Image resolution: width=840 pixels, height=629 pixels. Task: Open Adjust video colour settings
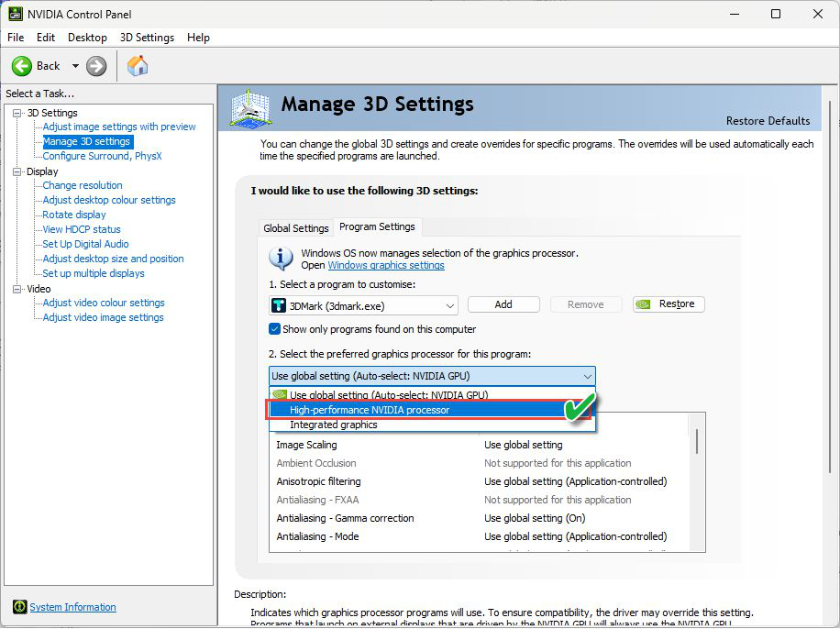tap(104, 303)
